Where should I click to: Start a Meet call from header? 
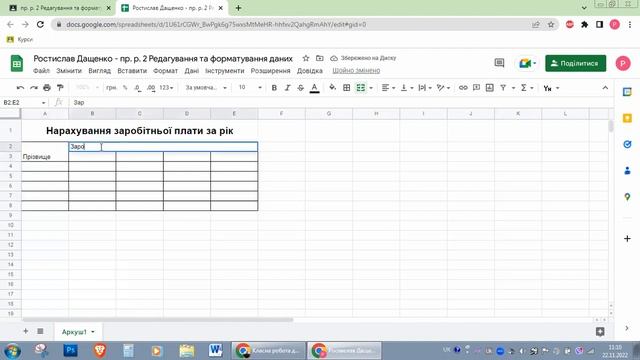(527, 63)
